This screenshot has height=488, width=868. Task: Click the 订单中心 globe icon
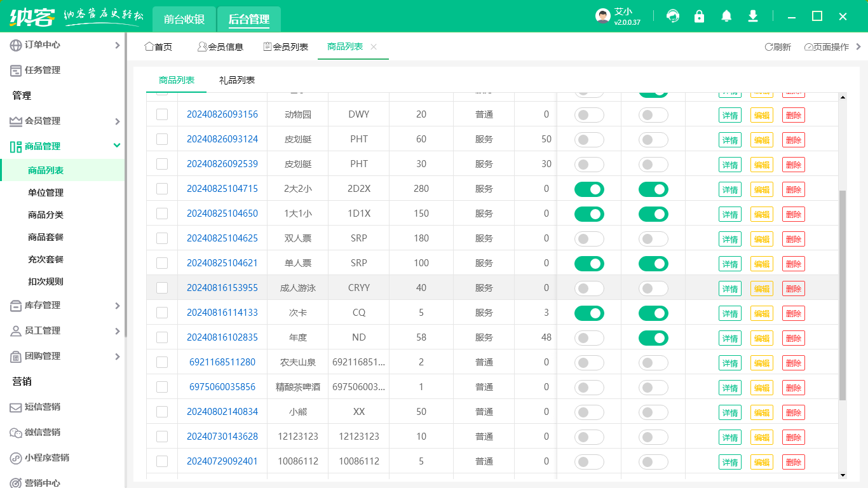point(16,45)
